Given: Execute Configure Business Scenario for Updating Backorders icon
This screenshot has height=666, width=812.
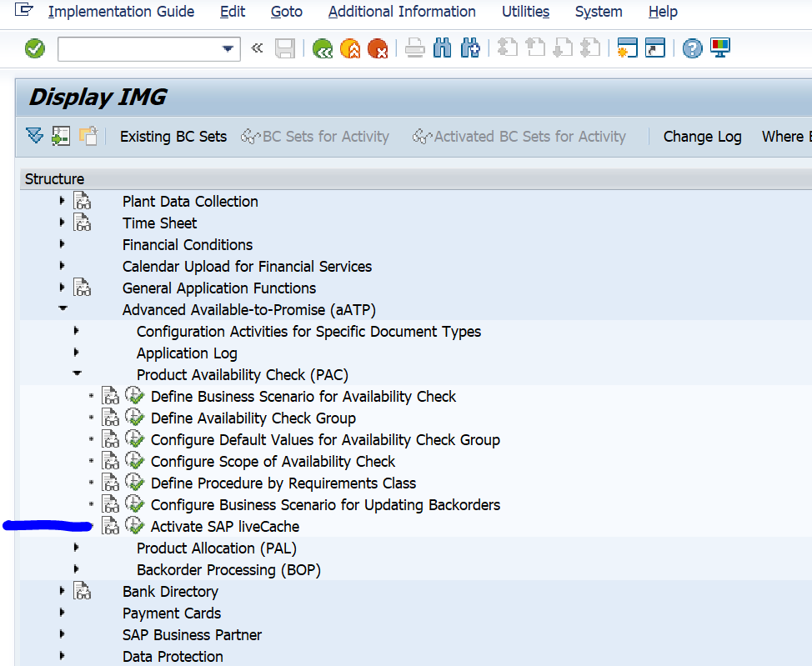Looking at the screenshot, I should [135, 504].
